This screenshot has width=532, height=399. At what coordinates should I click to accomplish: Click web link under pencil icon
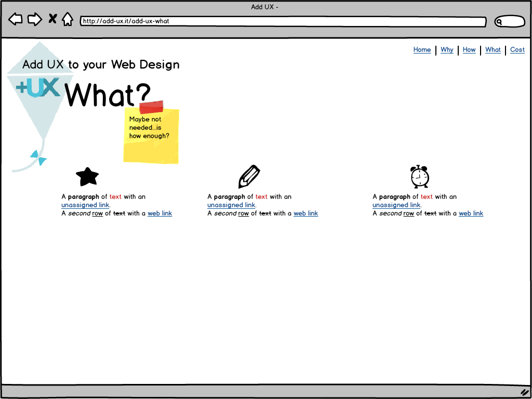pyautogui.click(x=305, y=214)
